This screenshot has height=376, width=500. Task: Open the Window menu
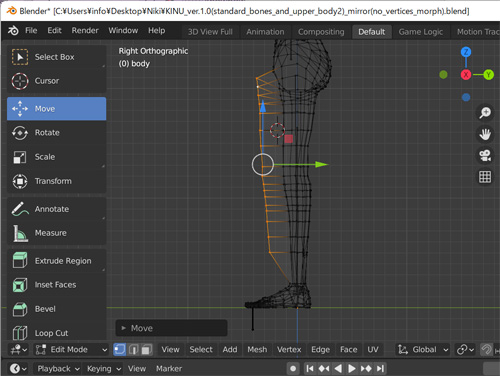pyautogui.click(x=123, y=31)
